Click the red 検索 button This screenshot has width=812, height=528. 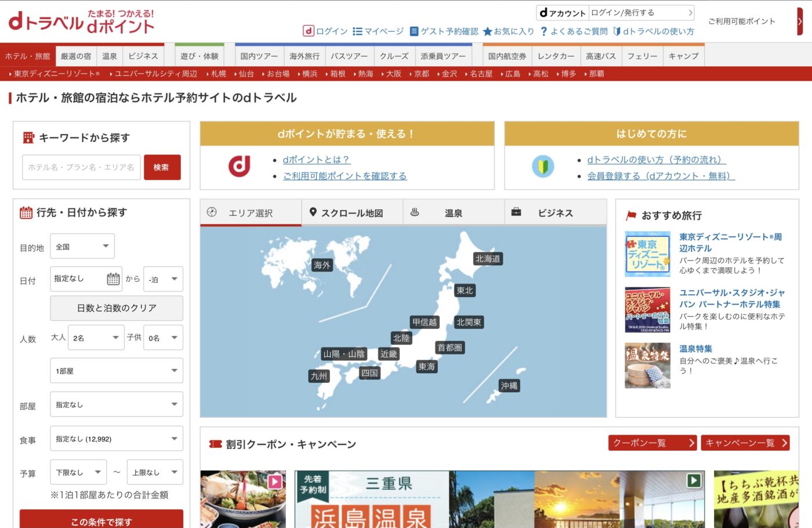(x=162, y=167)
